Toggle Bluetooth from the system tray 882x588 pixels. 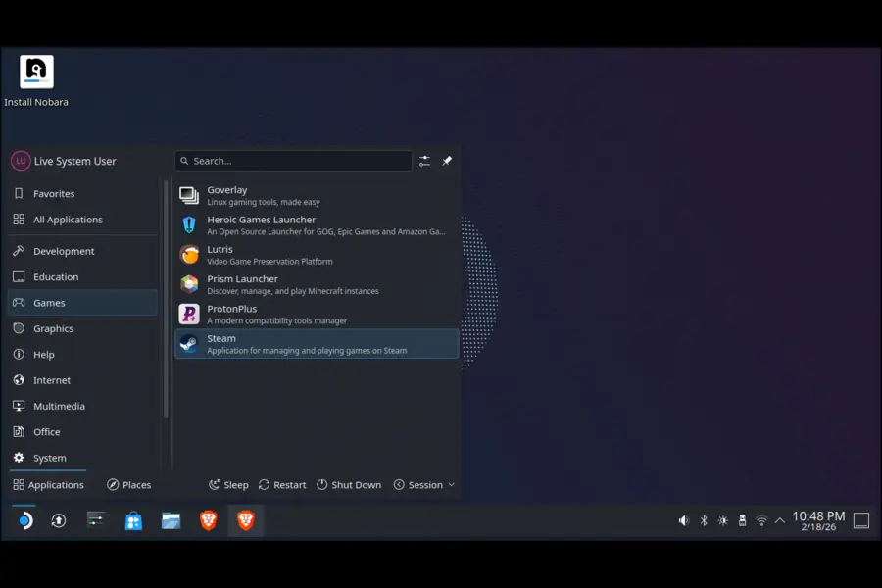click(703, 520)
